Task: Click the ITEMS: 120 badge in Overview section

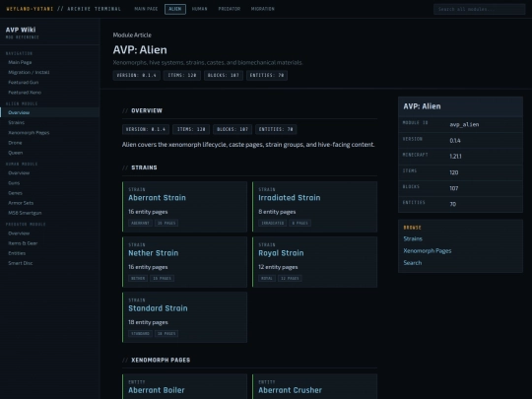Action: (x=191, y=129)
